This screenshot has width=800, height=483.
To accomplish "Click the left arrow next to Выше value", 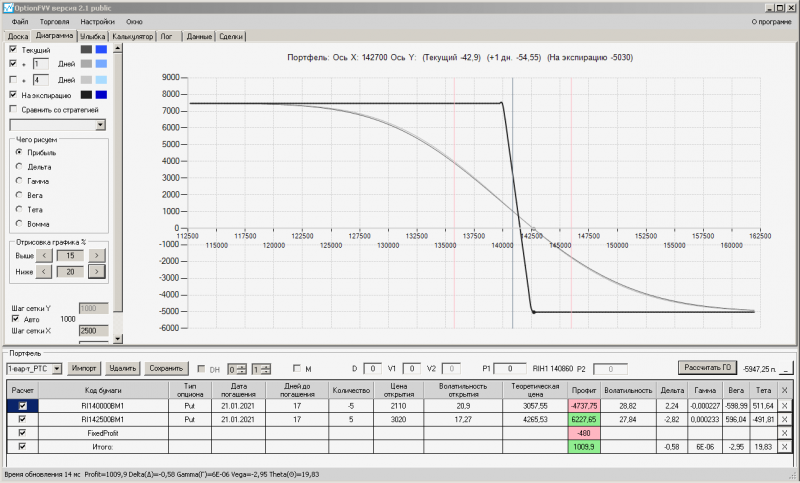I will tap(44, 256).
